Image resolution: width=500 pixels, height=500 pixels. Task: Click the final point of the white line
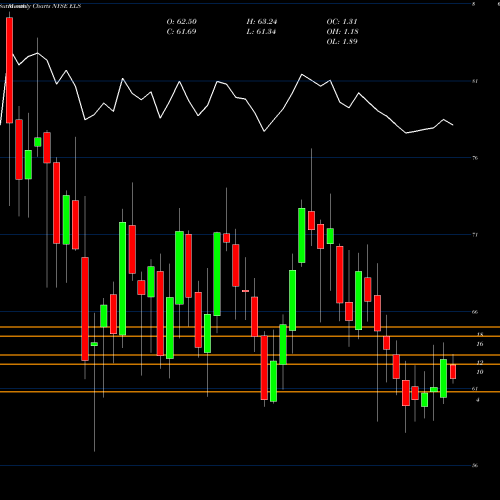pos(453,125)
